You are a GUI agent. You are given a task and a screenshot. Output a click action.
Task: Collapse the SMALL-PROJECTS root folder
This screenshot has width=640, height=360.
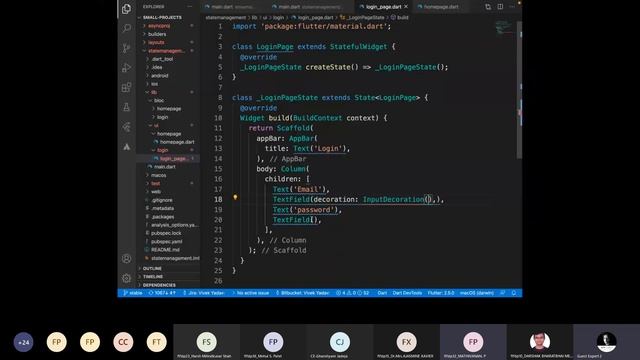tap(162, 18)
